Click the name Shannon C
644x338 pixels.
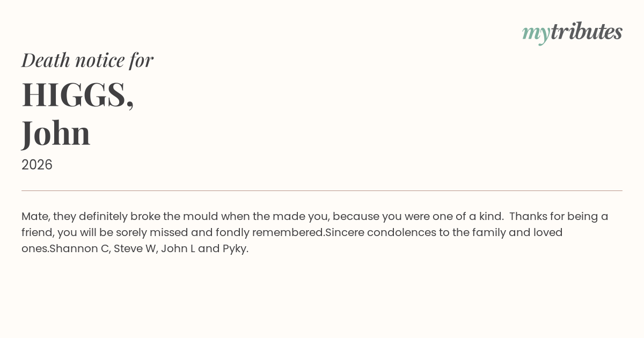coord(79,249)
